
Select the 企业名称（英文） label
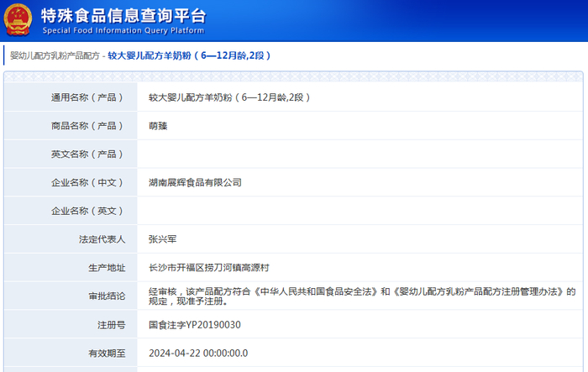(87, 211)
